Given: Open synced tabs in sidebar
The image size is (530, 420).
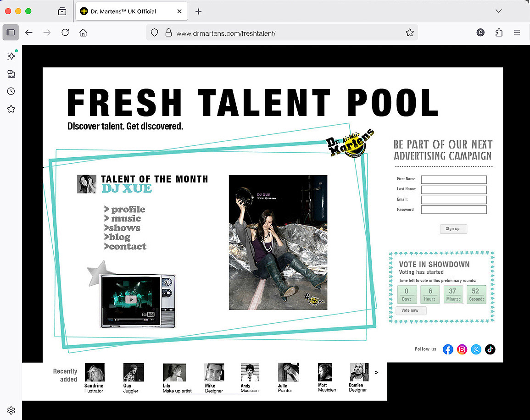Looking at the screenshot, I should tap(11, 74).
